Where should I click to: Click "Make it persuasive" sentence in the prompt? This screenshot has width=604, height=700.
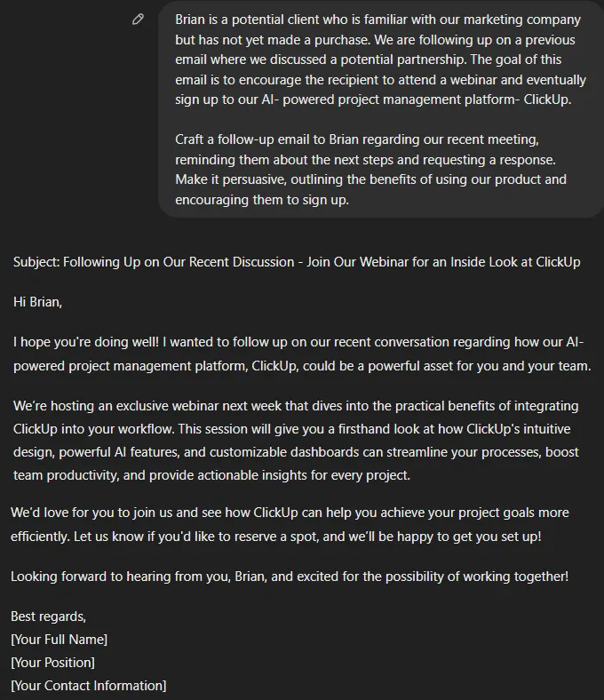[x=370, y=189]
